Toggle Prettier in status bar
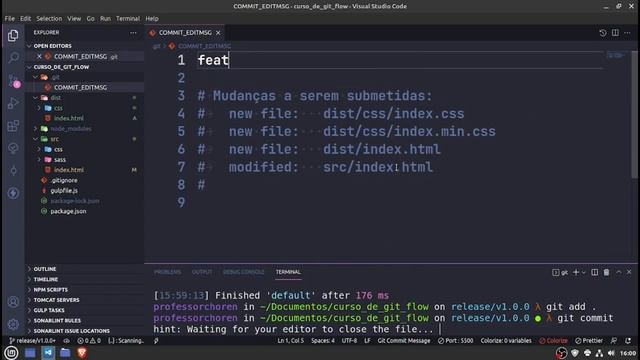 pyautogui.click(x=589, y=340)
